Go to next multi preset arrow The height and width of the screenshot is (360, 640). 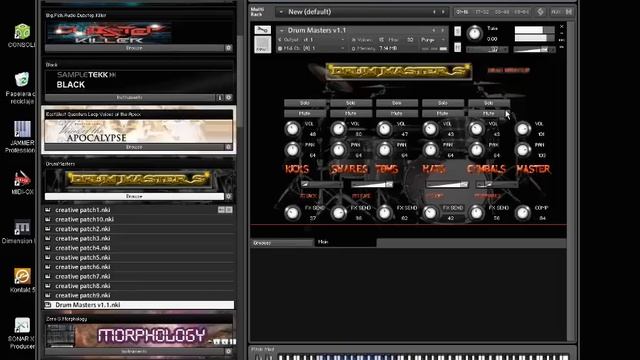pos(443,12)
